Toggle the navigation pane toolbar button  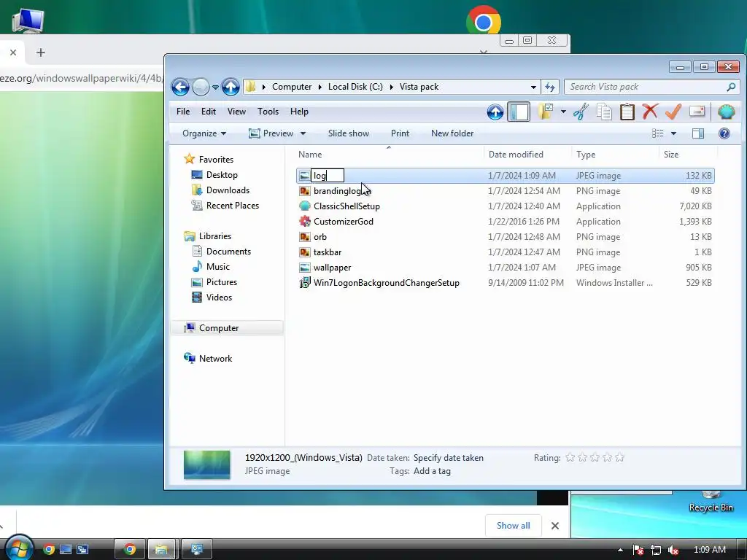(519, 112)
